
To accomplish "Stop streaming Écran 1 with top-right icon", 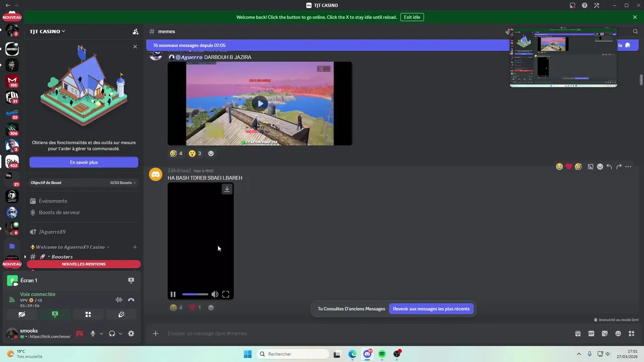I will (131, 280).
